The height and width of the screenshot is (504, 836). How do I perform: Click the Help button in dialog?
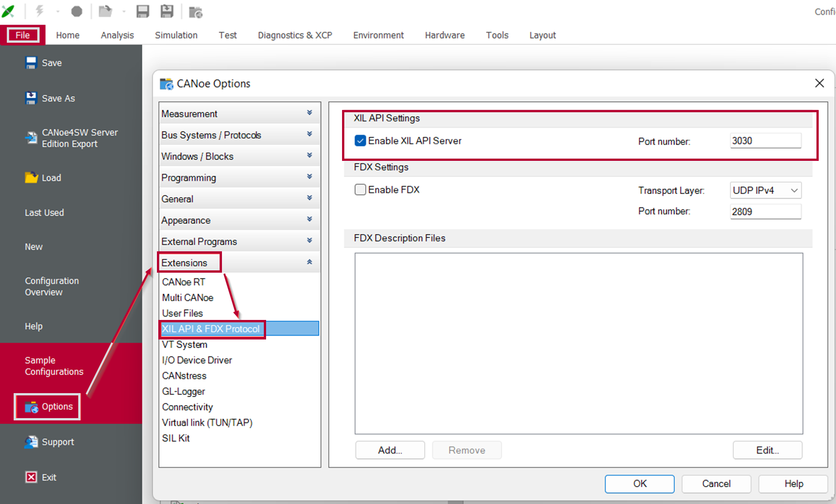click(x=793, y=484)
